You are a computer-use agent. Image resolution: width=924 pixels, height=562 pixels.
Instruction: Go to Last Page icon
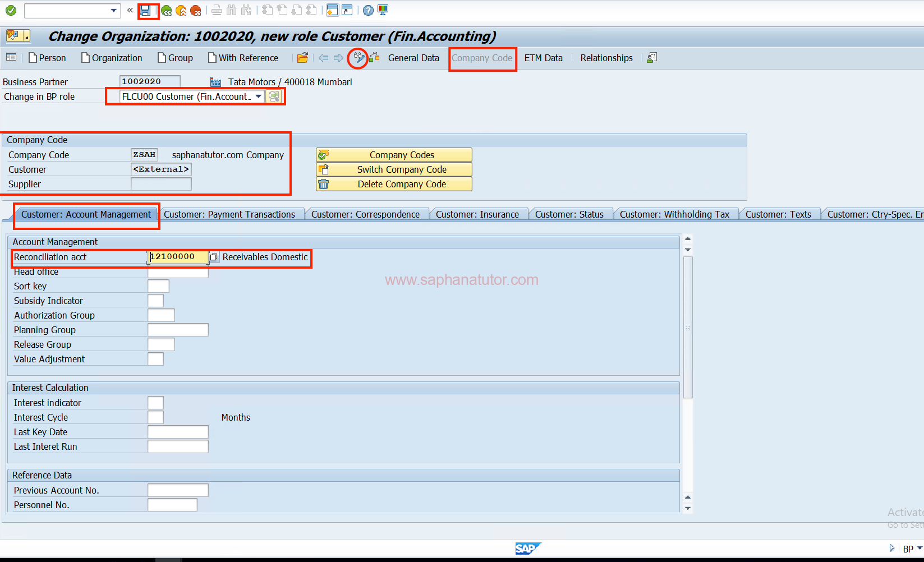tap(311, 10)
